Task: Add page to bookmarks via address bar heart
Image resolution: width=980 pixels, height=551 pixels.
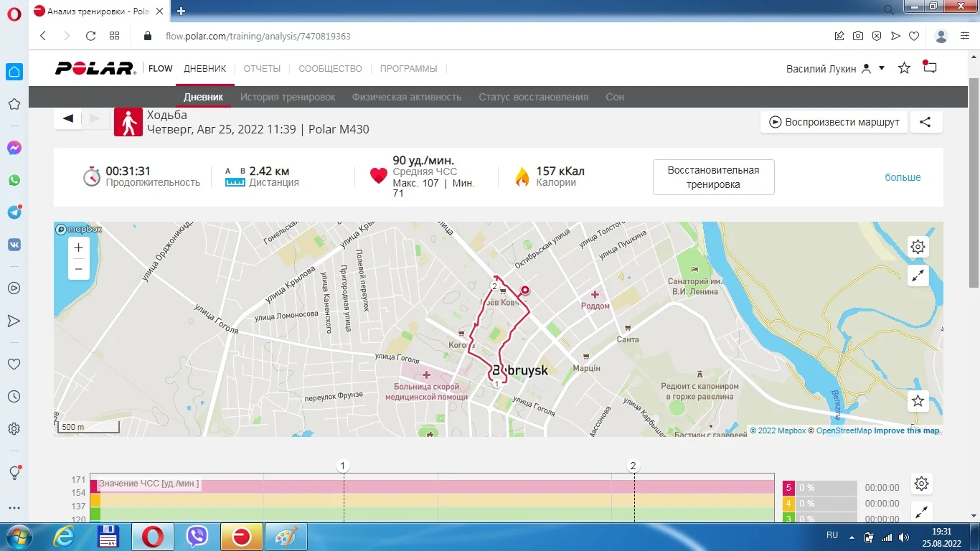Action: (x=914, y=36)
